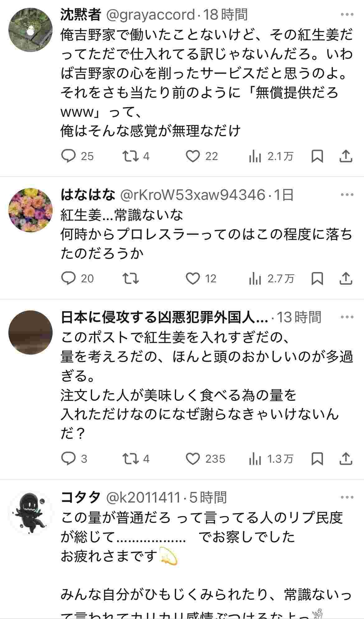Open はなはな's flower avatar
The height and width of the screenshot is (619, 364).
[30, 210]
